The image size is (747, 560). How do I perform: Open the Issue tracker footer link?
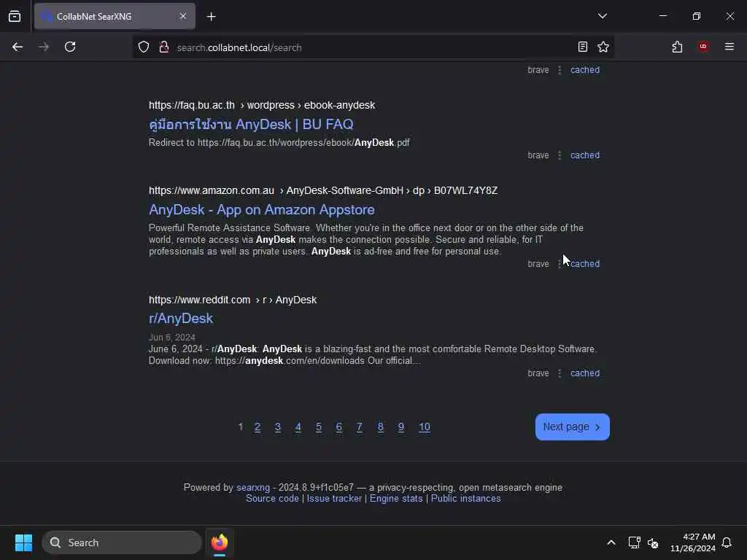[334, 499]
